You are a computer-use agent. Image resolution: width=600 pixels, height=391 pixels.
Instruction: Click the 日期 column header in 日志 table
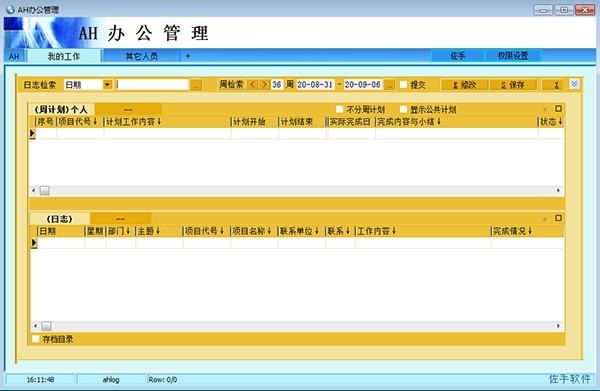[61, 231]
